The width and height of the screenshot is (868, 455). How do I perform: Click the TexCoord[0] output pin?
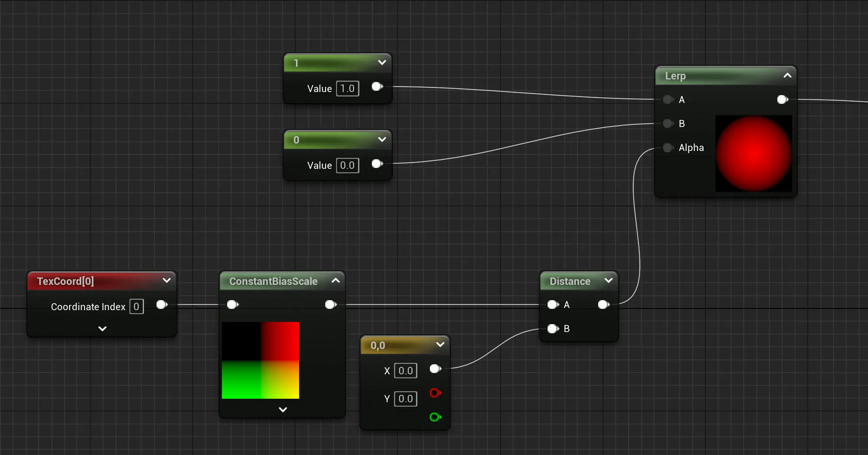tap(162, 304)
